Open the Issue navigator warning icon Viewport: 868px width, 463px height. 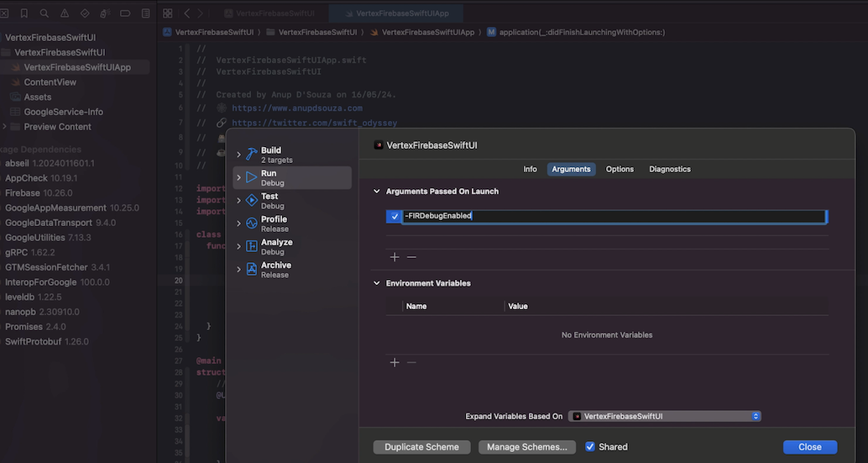(64, 13)
